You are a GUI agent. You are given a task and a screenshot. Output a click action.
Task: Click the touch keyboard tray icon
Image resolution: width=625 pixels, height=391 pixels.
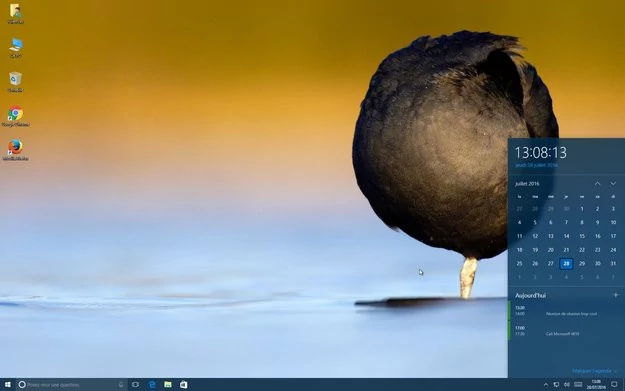(x=578, y=385)
